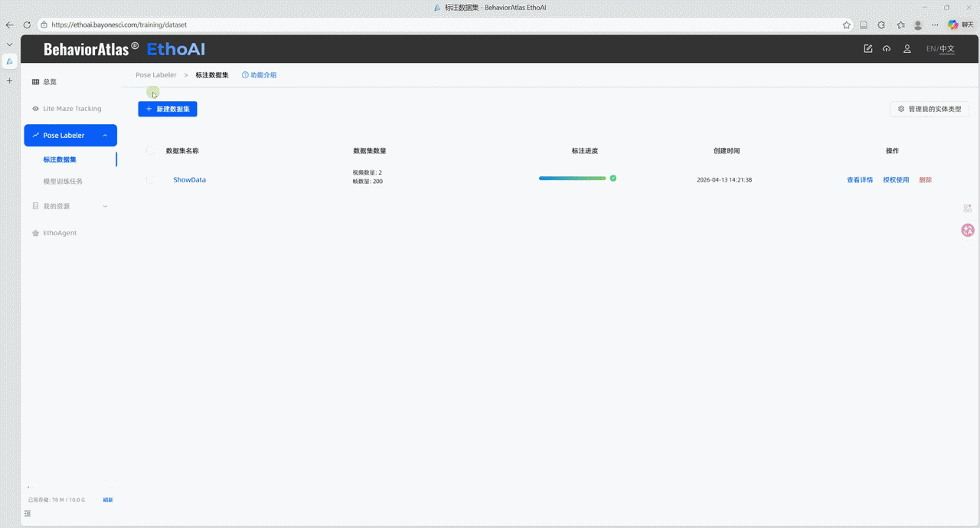Screen dimensions: 980x528
Task: Click the browser address bar URL
Action: click(119, 25)
